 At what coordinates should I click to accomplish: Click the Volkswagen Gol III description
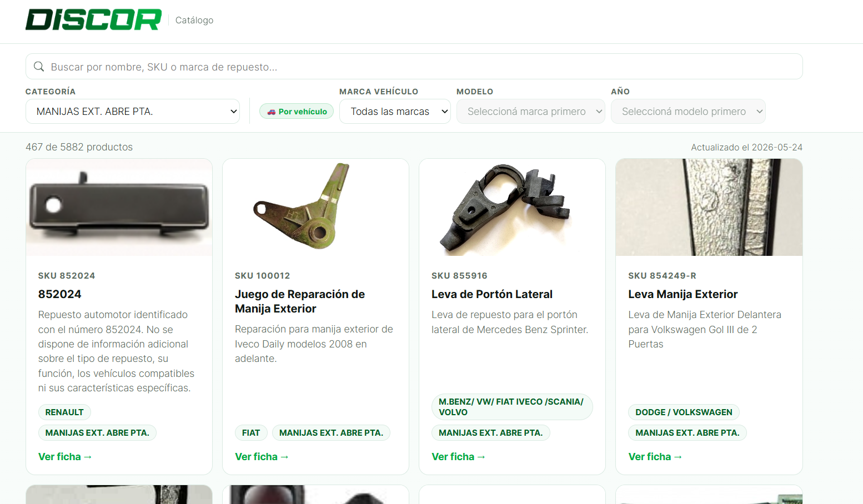pos(705,329)
